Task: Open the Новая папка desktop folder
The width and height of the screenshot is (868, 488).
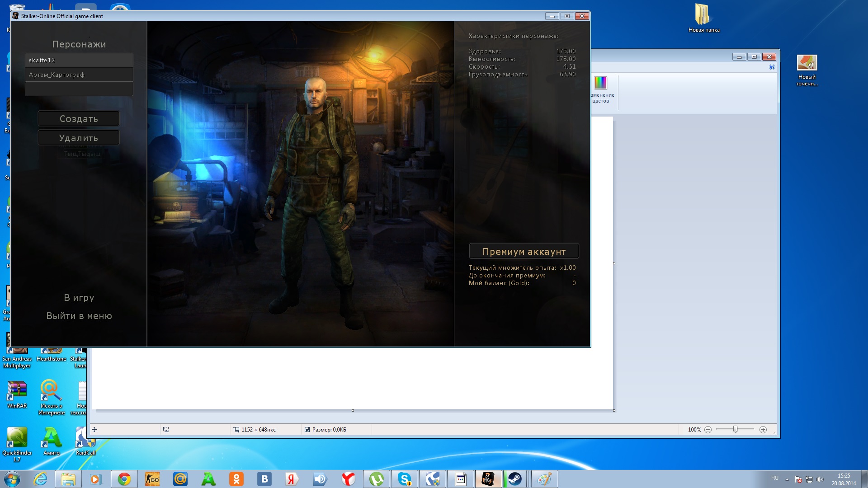Action: 703,18
